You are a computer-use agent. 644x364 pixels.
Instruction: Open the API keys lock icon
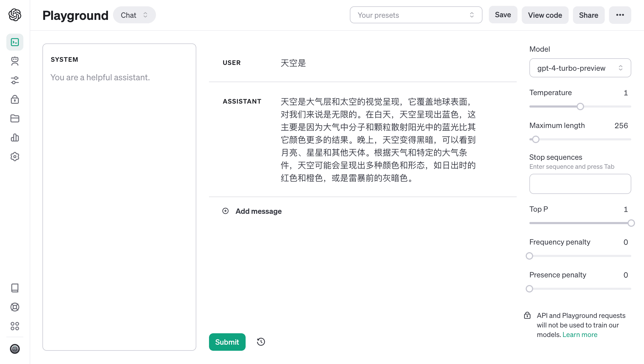point(15,99)
